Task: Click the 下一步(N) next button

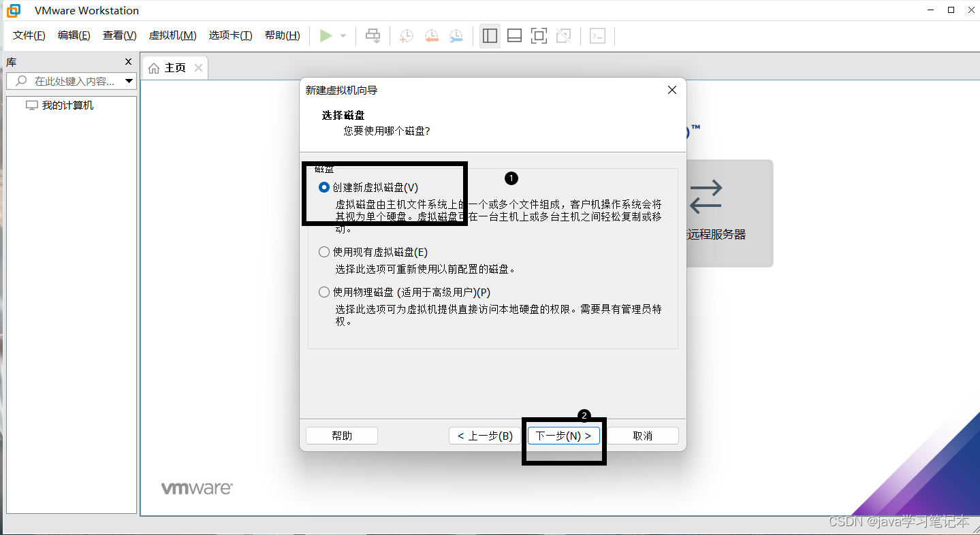Action: [564, 436]
